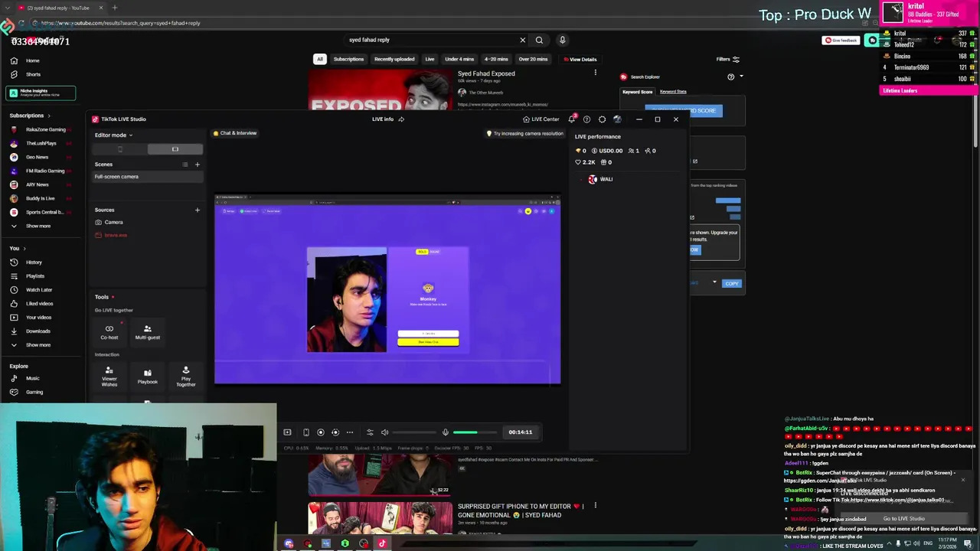Click Try increasing camera resolution tip
The height and width of the screenshot is (551, 980).
click(x=524, y=133)
